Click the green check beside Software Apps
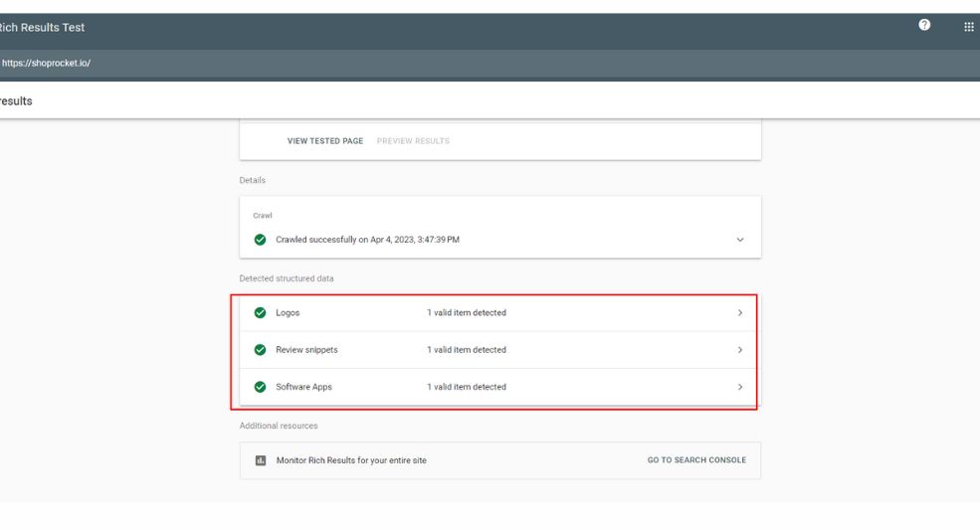Viewport: 980px width, 530px height. (260, 387)
